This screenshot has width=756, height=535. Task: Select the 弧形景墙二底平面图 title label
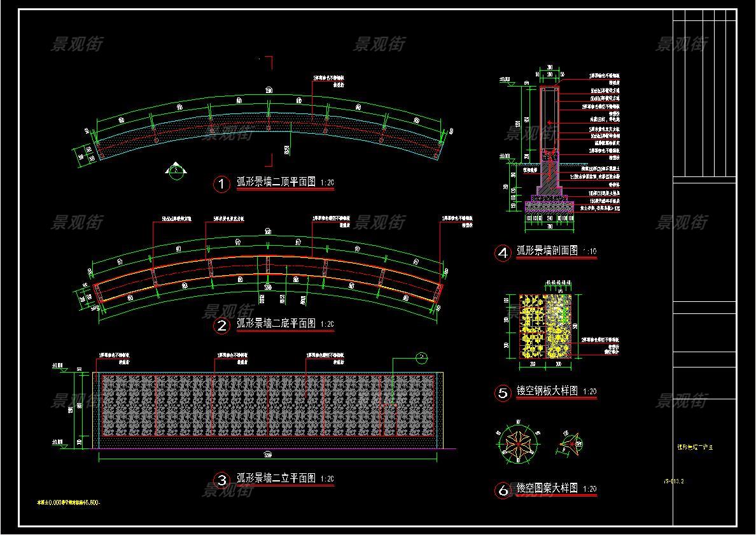276,324
